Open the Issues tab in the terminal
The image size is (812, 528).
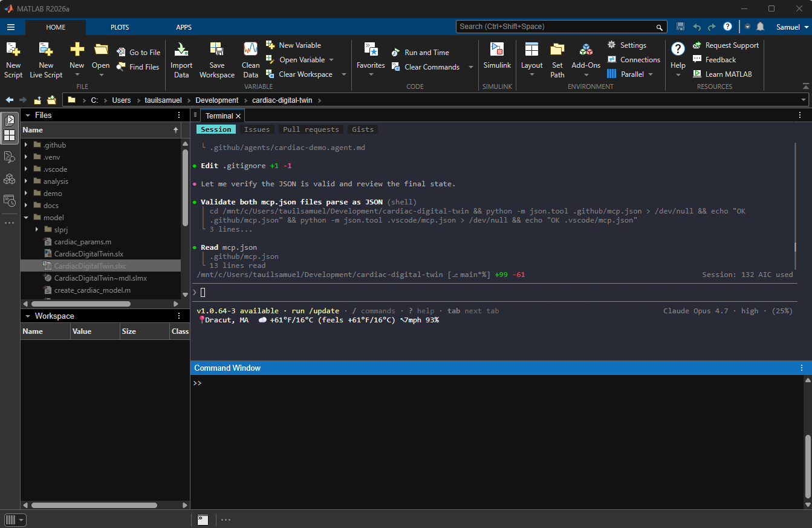point(257,129)
